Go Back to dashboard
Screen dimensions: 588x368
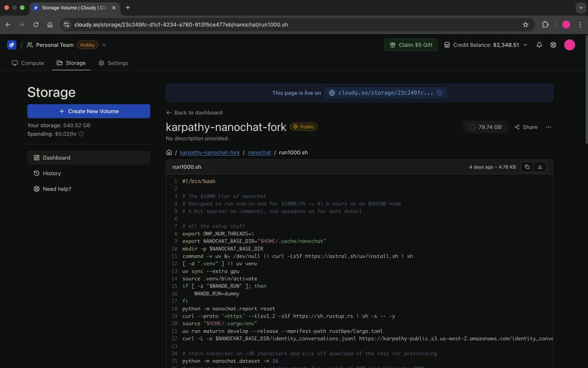[x=194, y=112]
